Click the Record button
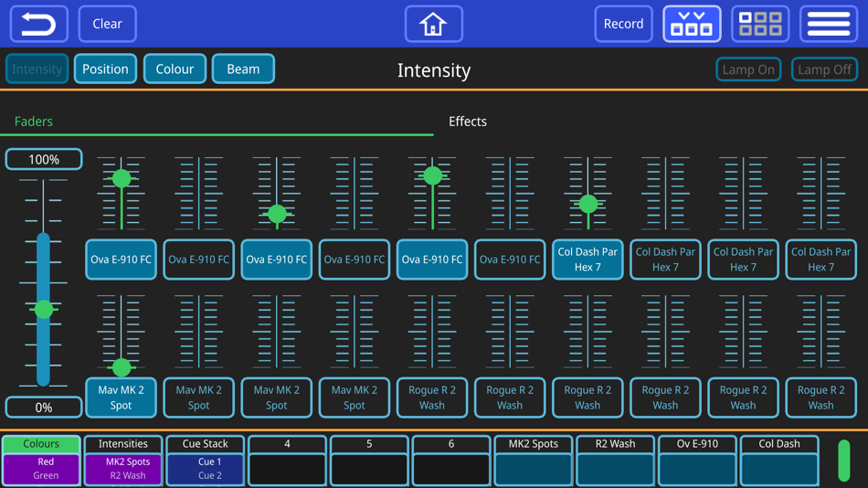This screenshot has width=868, height=488. 623,24
